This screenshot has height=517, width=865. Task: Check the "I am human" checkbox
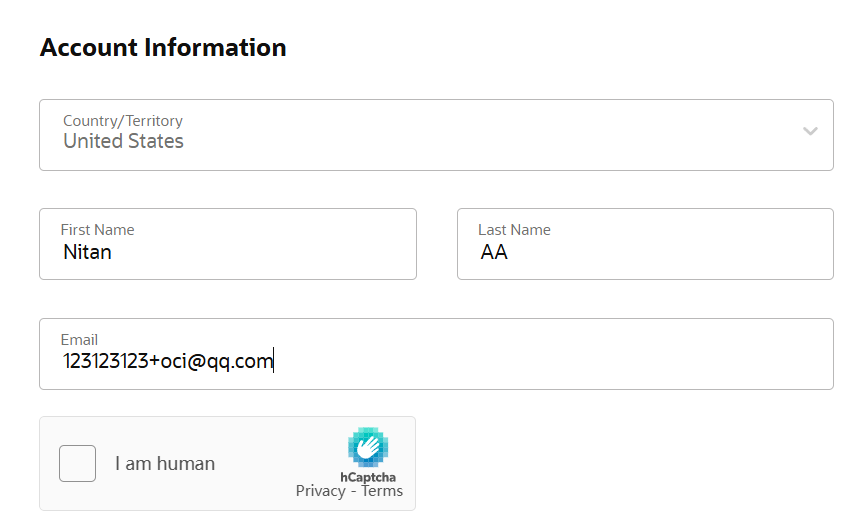click(78, 464)
